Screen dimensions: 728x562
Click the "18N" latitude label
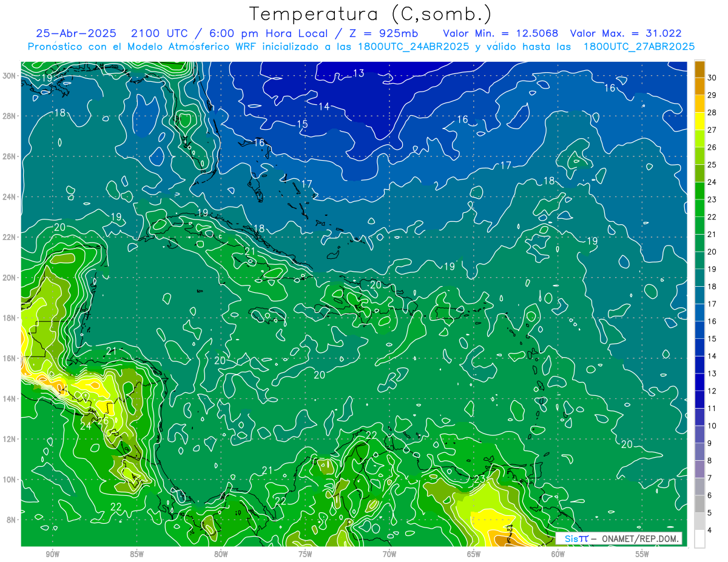(10, 318)
